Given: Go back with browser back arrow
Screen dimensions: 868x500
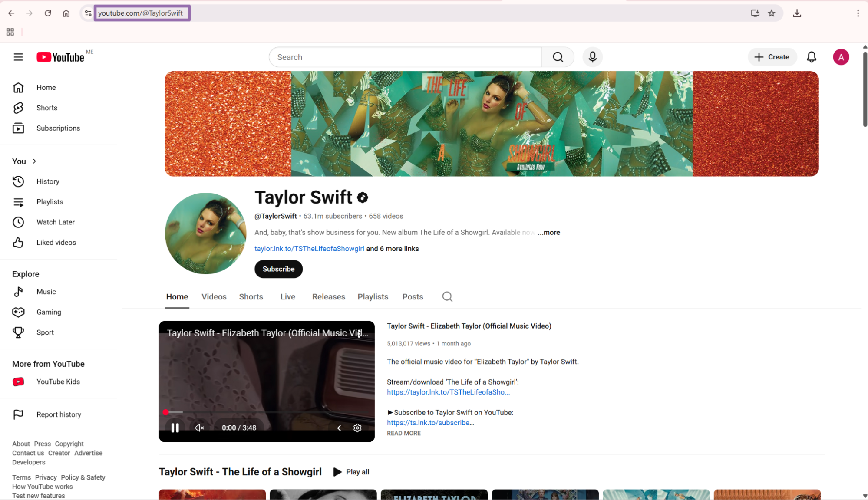Looking at the screenshot, I should [11, 13].
